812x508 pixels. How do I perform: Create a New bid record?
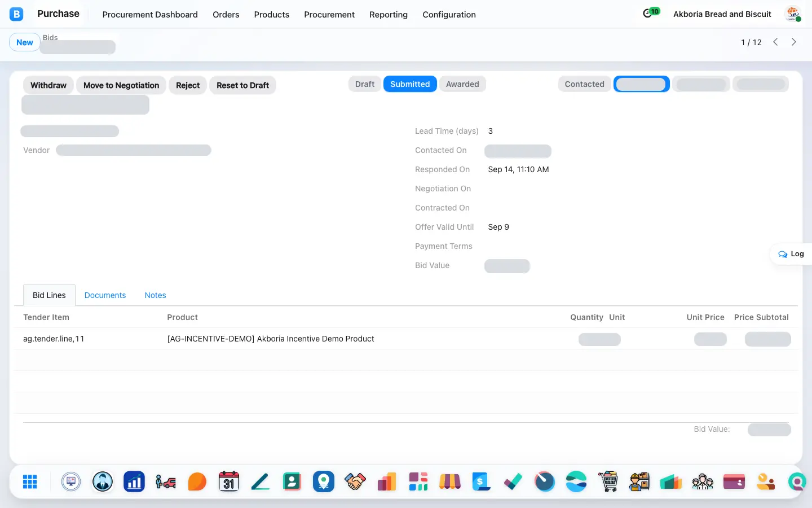click(25, 42)
